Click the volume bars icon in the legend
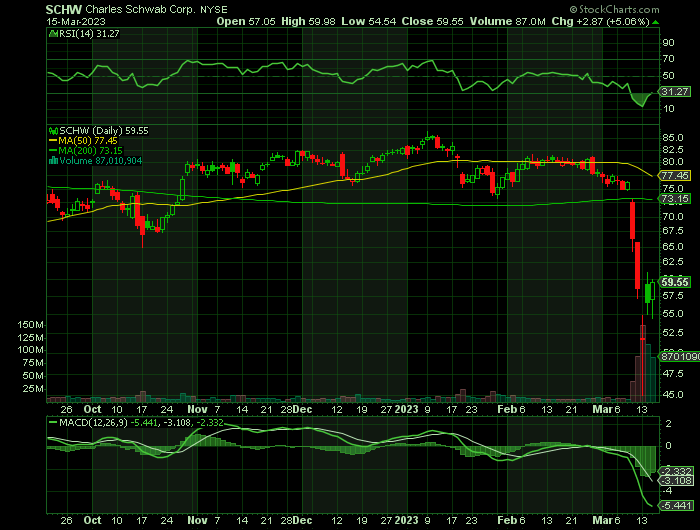This screenshot has height=530, width=700. click(53, 161)
